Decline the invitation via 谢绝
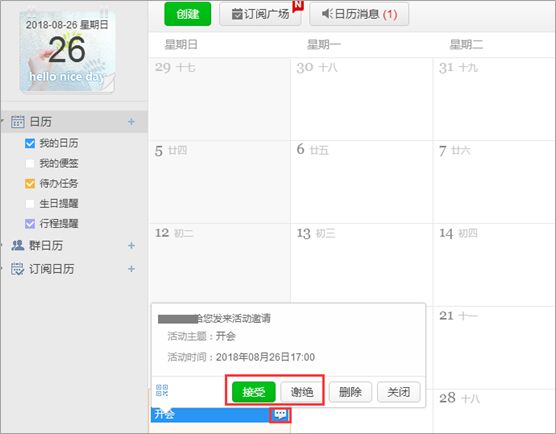556x434 pixels. point(302,392)
